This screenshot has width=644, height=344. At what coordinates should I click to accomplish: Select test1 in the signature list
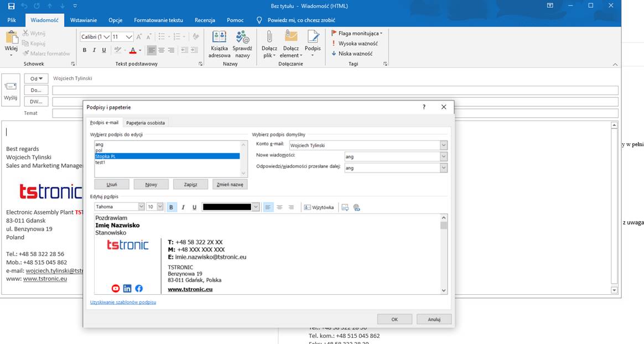pyautogui.click(x=100, y=163)
